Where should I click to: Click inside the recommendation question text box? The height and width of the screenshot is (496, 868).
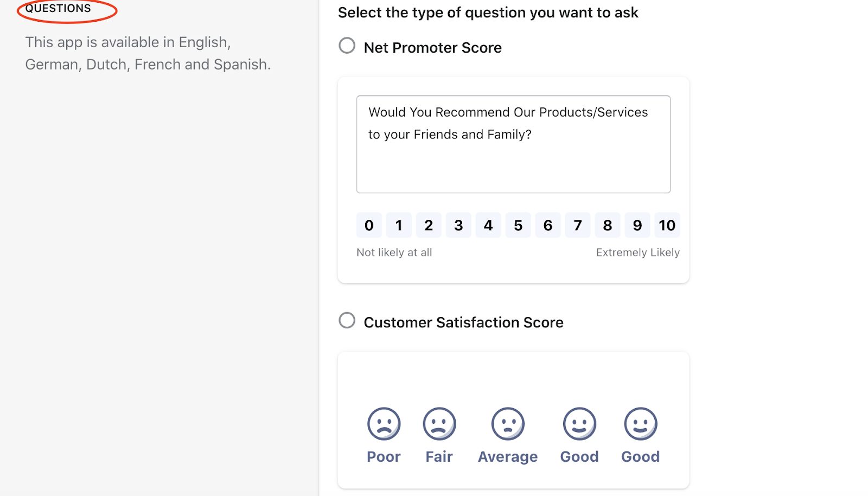(513, 144)
